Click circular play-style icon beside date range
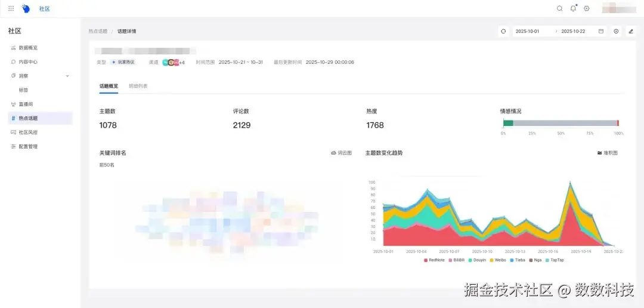 (x=616, y=31)
